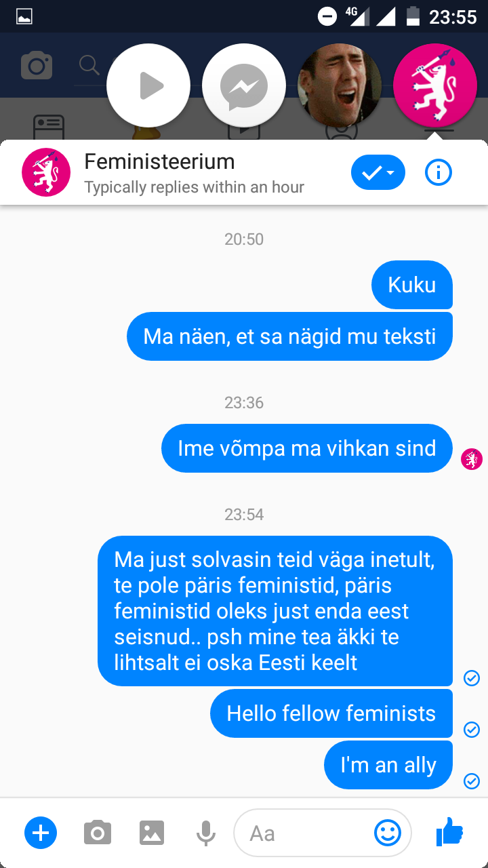Tap delivered checkmark next to 'I'm an ally'
The image size is (488, 868).
pyautogui.click(x=472, y=781)
